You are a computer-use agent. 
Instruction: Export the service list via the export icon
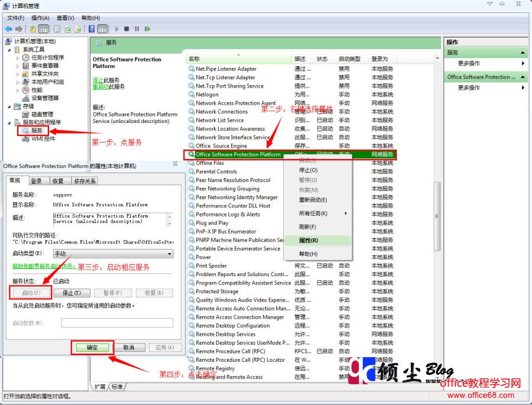coord(77,28)
